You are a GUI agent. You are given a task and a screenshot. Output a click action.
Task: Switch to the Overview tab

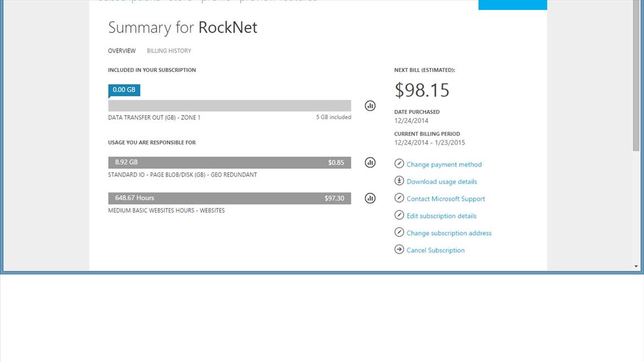tap(122, 51)
